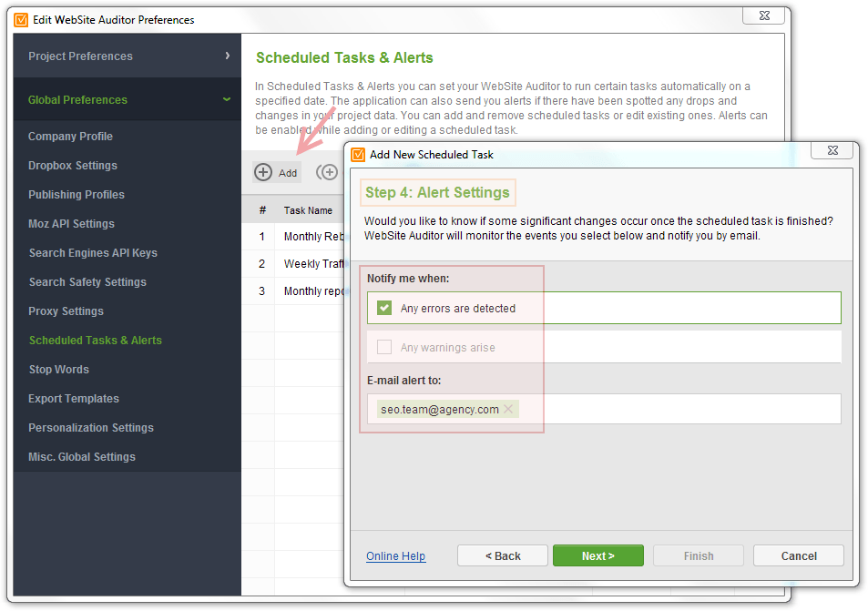Select Scheduled Tasks & Alerts item
The height and width of the screenshot is (611, 868).
point(96,341)
